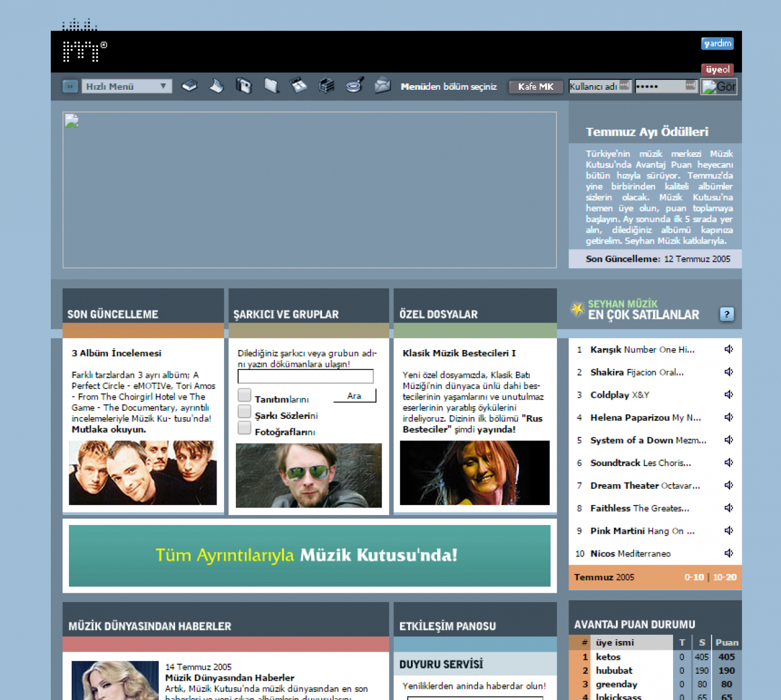Play the Coldplay X&Y sound preview

coord(728,395)
